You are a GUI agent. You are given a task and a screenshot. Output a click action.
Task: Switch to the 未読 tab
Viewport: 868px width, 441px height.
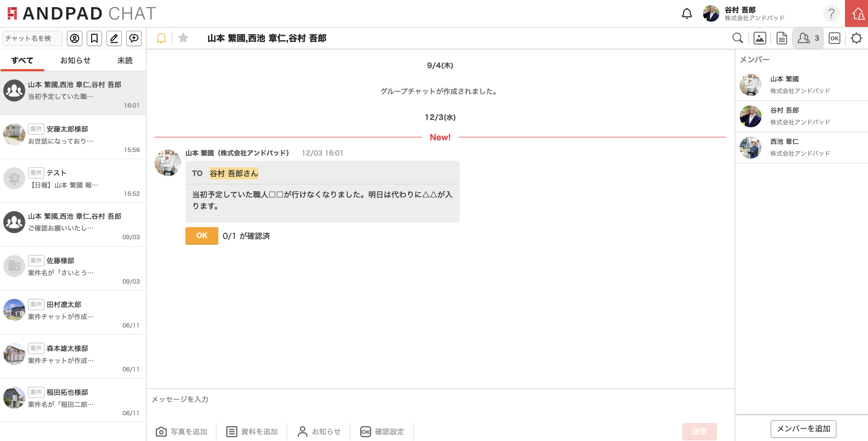pos(125,60)
